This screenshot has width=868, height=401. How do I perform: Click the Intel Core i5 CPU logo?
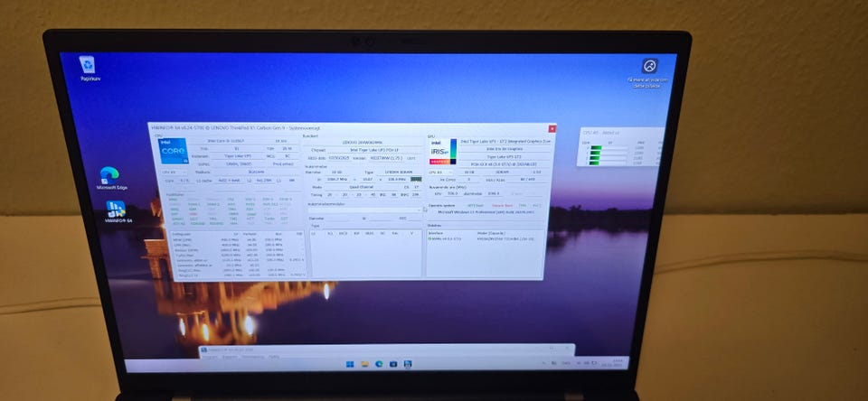tap(174, 151)
